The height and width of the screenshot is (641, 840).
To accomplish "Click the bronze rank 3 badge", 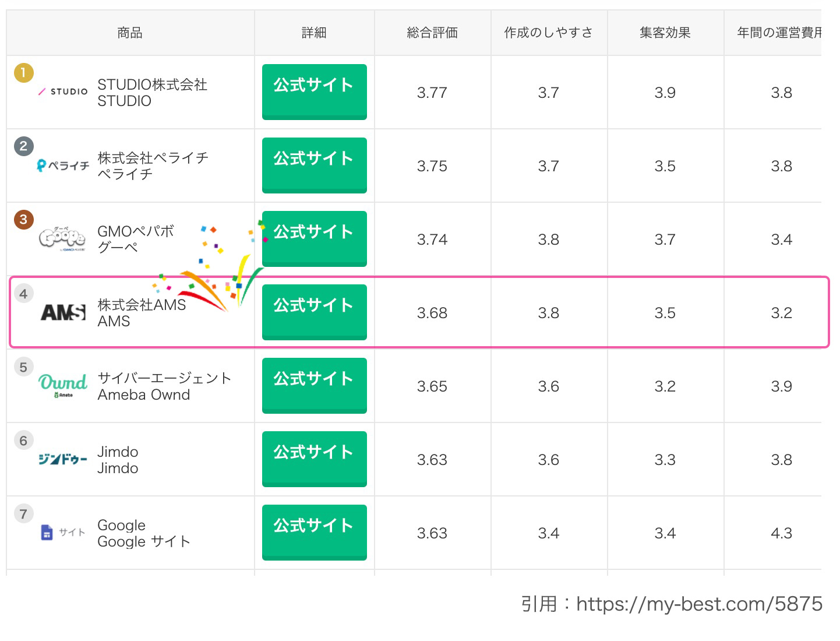I will tap(24, 220).
